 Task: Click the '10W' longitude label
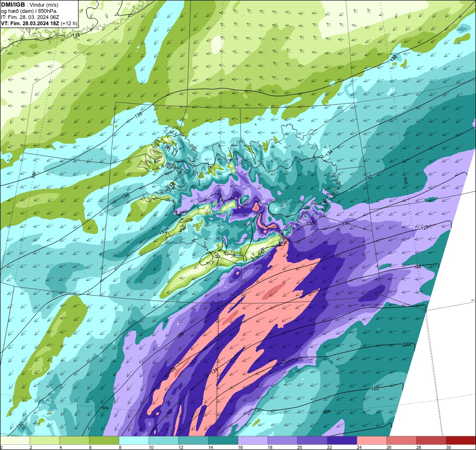406,181
